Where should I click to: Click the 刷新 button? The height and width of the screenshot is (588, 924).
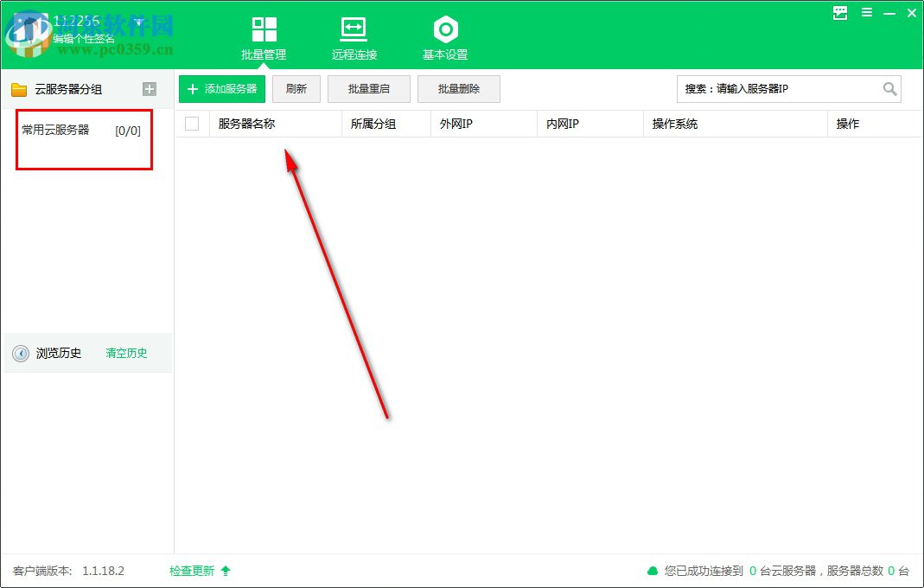(296, 89)
